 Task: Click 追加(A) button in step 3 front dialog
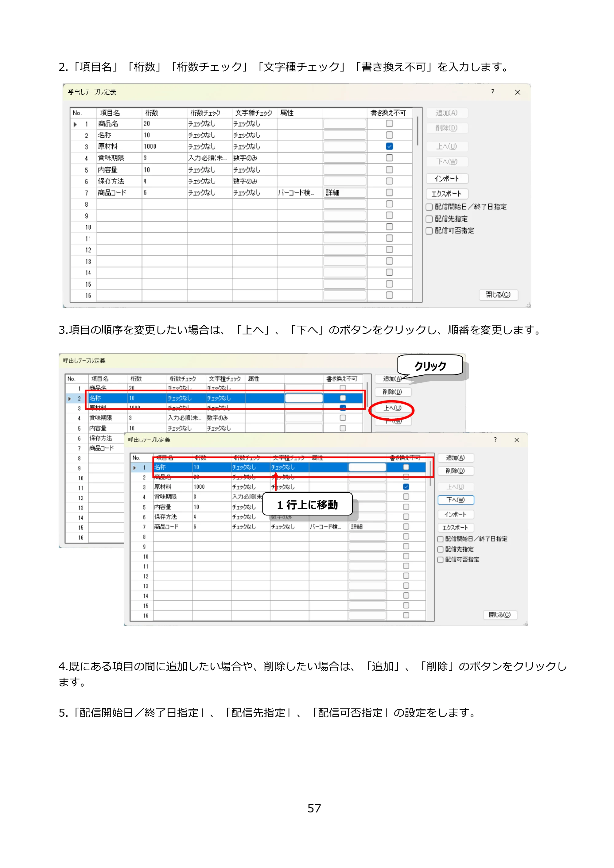pyautogui.click(x=455, y=458)
